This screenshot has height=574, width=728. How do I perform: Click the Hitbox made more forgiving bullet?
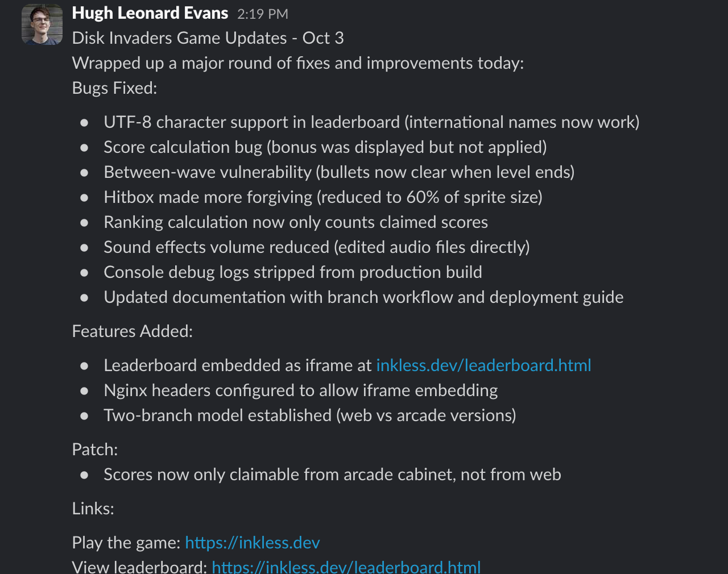click(x=322, y=197)
